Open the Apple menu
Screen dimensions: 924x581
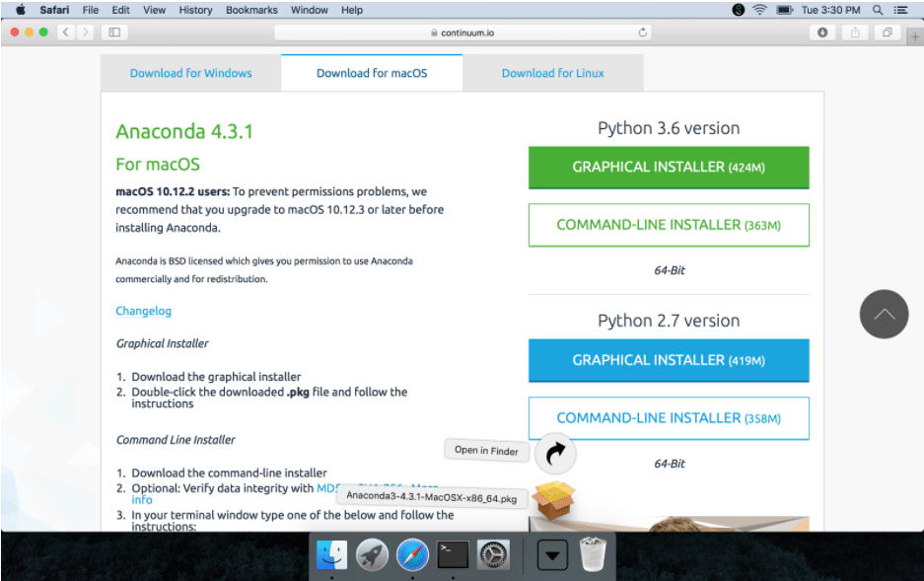pos(21,10)
